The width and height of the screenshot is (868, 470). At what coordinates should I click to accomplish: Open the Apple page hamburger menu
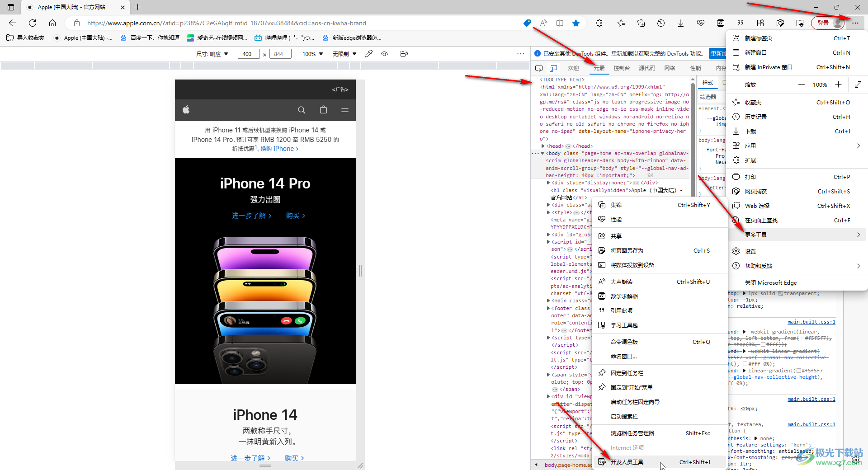coord(345,110)
